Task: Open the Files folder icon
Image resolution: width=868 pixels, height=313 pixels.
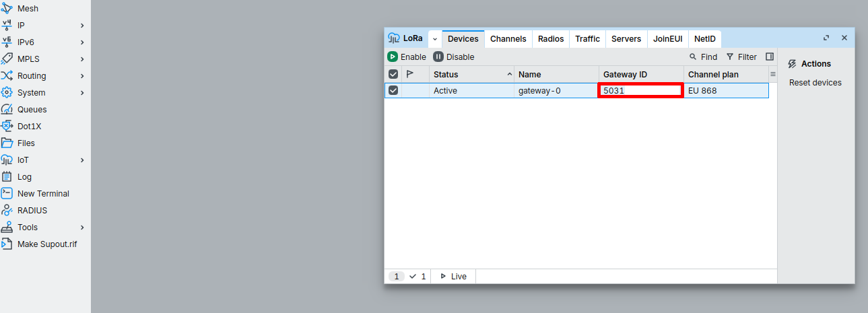Action: pyautogui.click(x=7, y=143)
